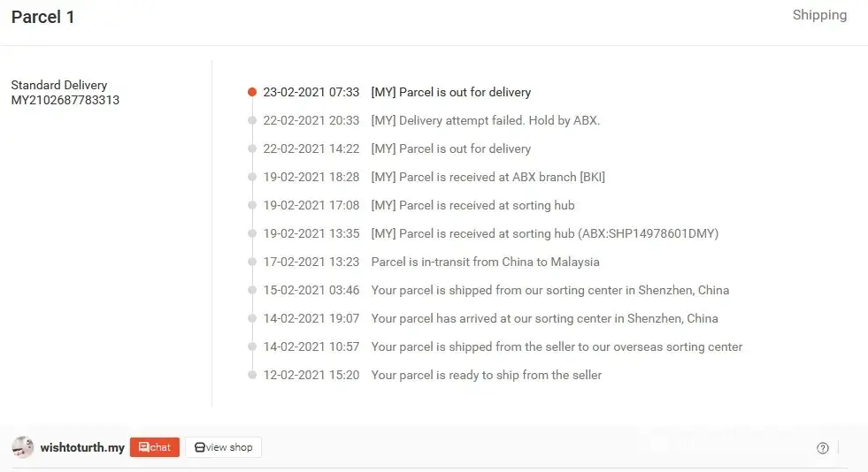This screenshot has width=868, height=472.
Task: Click the sorting hub ABX:SHP14978601DMY entry
Action: pos(544,233)
